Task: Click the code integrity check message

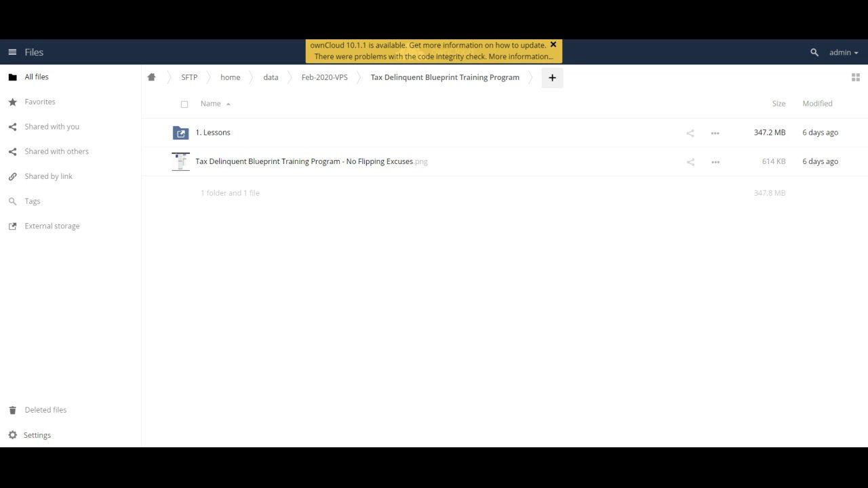Action: tap(434, 56)
